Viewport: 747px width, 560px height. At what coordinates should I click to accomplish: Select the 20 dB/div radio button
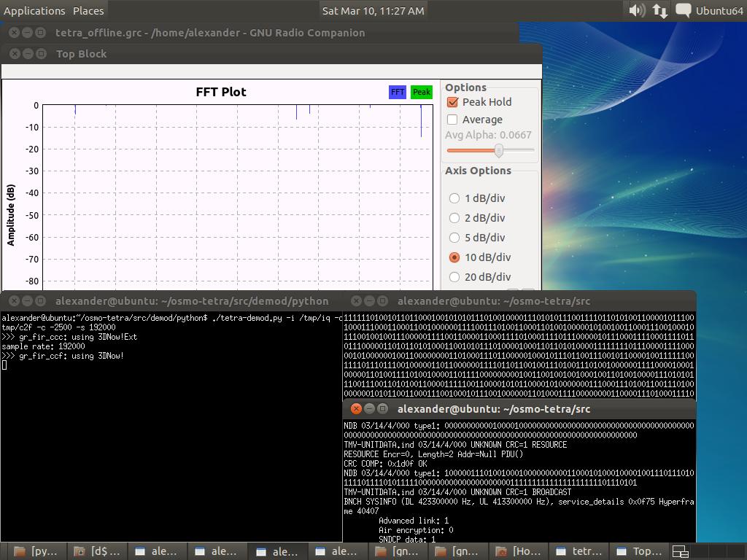click(x=454, y=276)
